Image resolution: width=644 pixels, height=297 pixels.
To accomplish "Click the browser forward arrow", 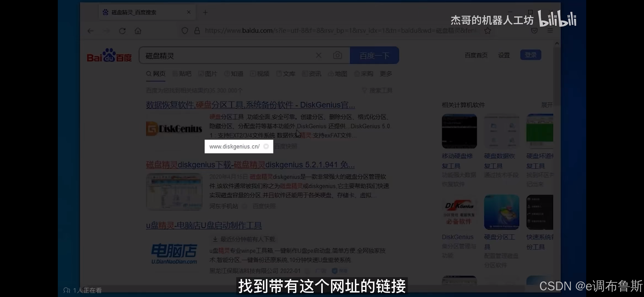I will click(107, 31).
